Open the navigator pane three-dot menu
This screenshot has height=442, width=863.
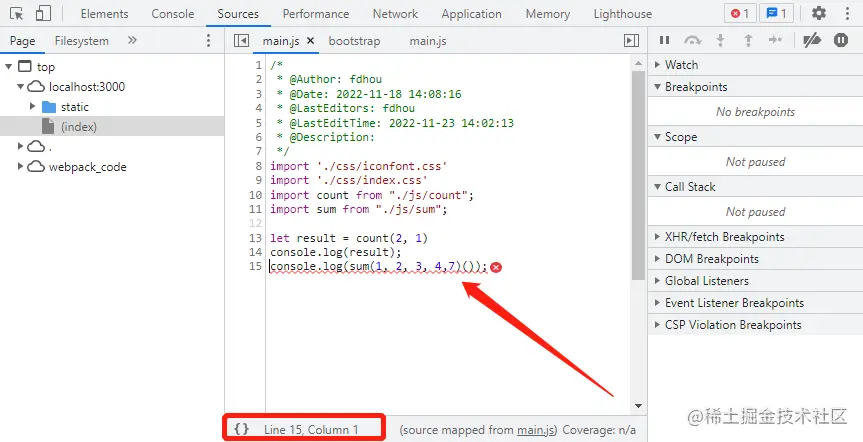(208, 40)
